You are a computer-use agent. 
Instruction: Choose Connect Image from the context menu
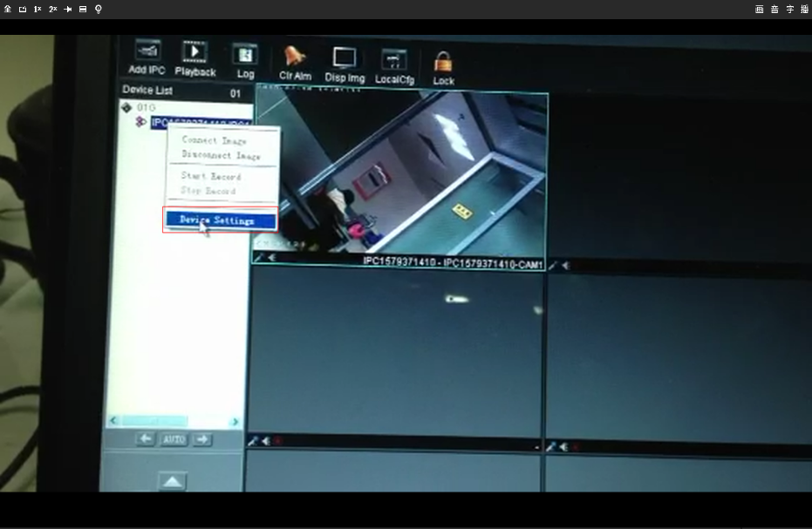point(214,140)
